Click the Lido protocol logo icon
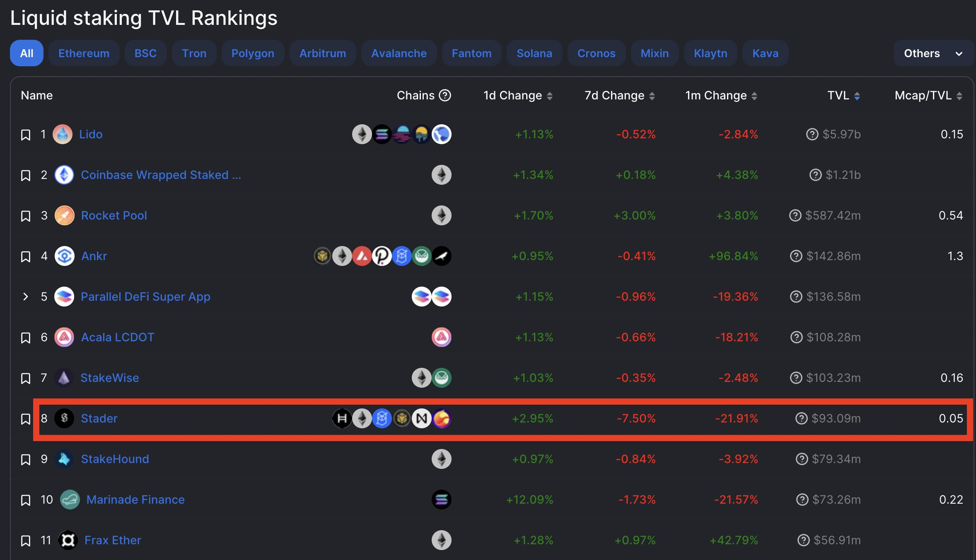This screenshot has height=560, width=976. pyautogui.click(x=63, y=134)
